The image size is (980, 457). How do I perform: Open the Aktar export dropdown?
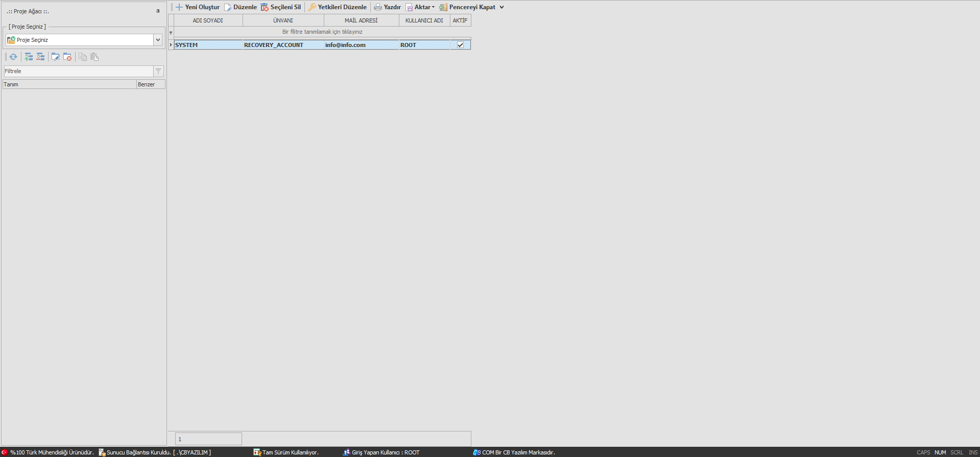tap(420, 7)
